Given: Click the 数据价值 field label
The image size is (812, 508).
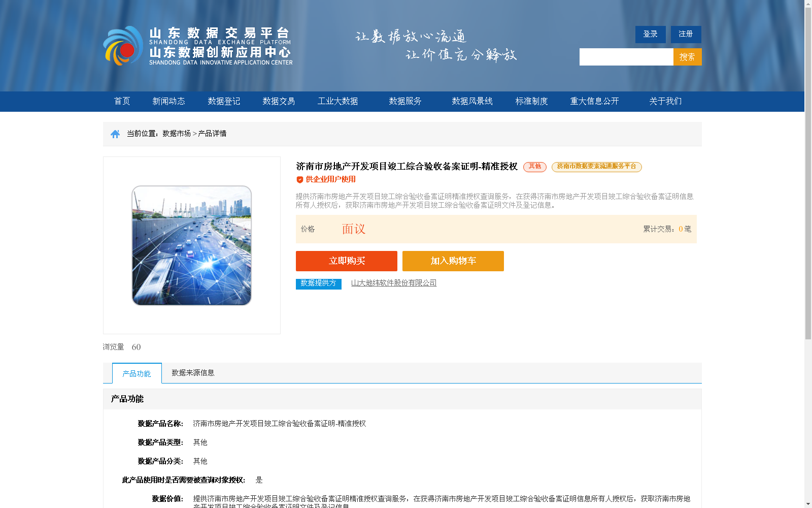Looking at the screenshot, I should coord(167,499).
